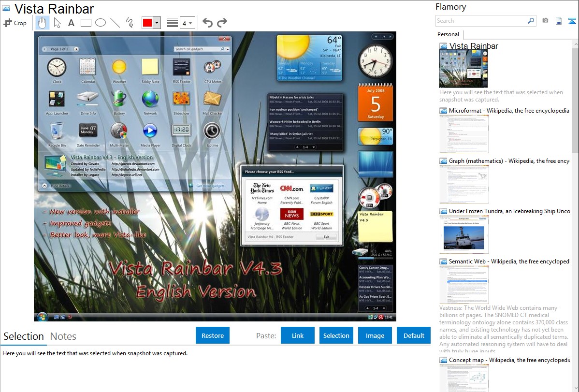Switch to the Notes tab
This screenshot has width=579, height=392.
tap(63, 336)
